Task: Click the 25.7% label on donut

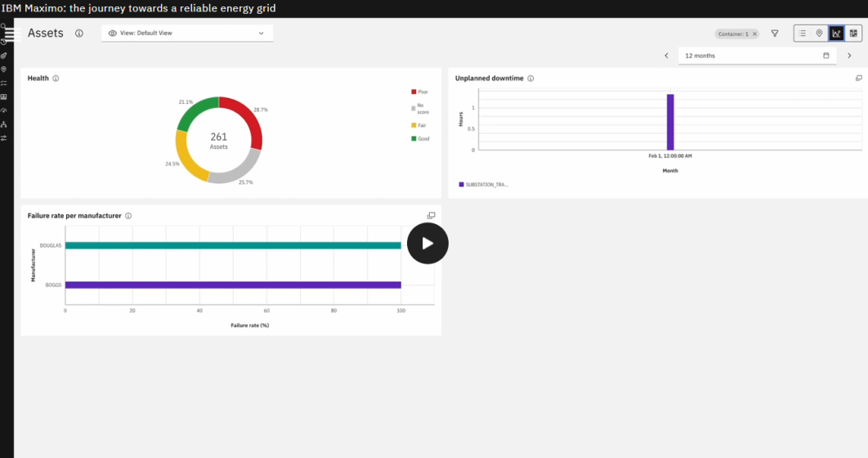Action: click(x=246, y=182)
